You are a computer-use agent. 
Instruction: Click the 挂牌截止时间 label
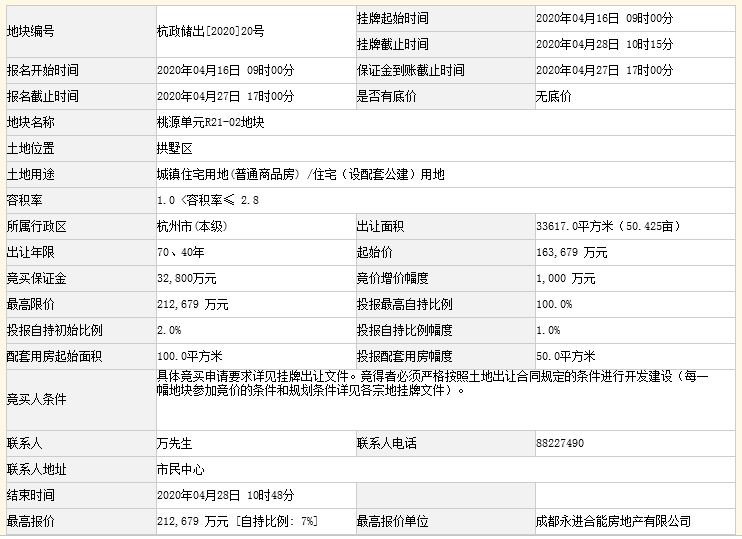[393, 44]
